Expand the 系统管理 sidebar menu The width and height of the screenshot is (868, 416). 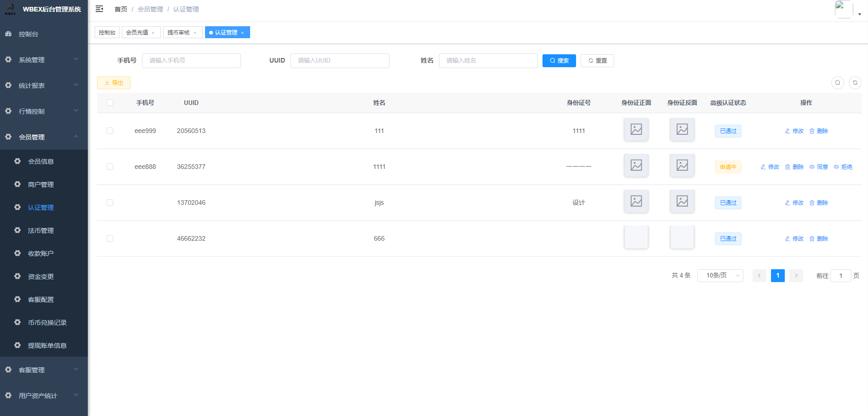(x=44, y=60)
